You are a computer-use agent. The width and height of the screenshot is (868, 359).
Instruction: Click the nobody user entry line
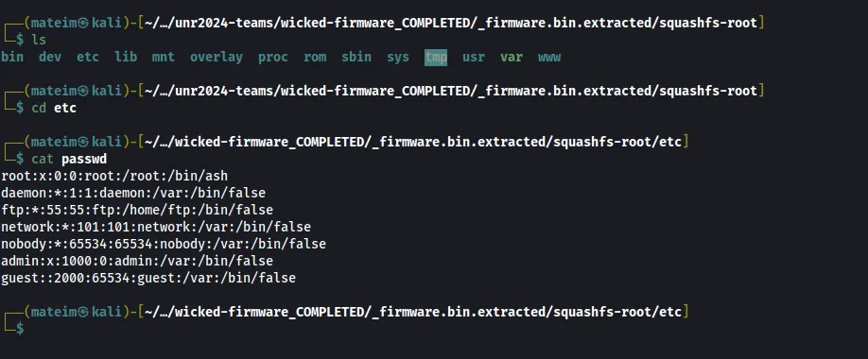(164, 244)
